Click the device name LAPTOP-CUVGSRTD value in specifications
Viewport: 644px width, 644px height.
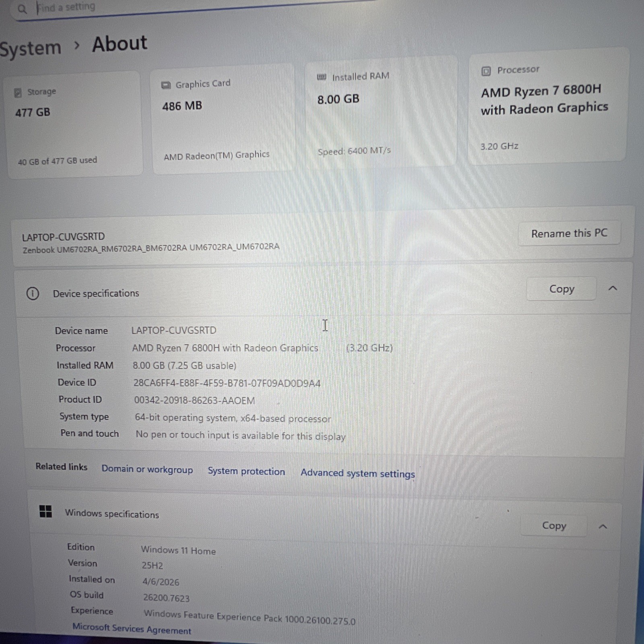pyautogui.click(x=174, y=330)
